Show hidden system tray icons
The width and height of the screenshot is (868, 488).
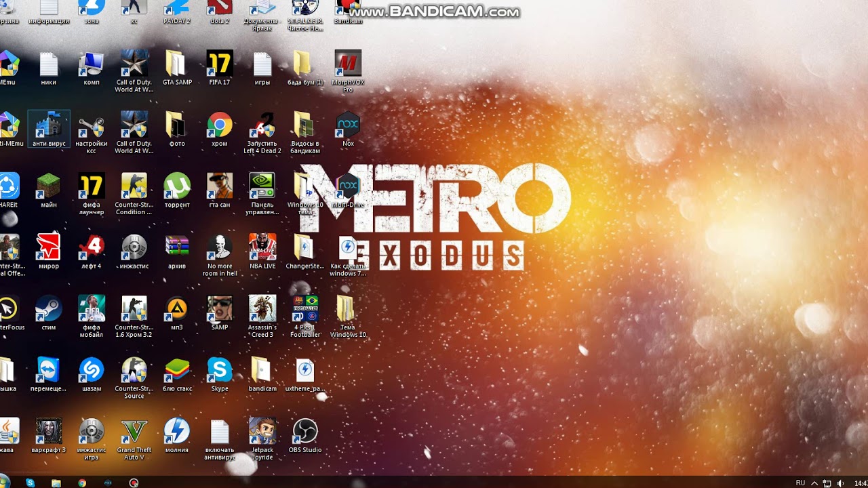814,483
